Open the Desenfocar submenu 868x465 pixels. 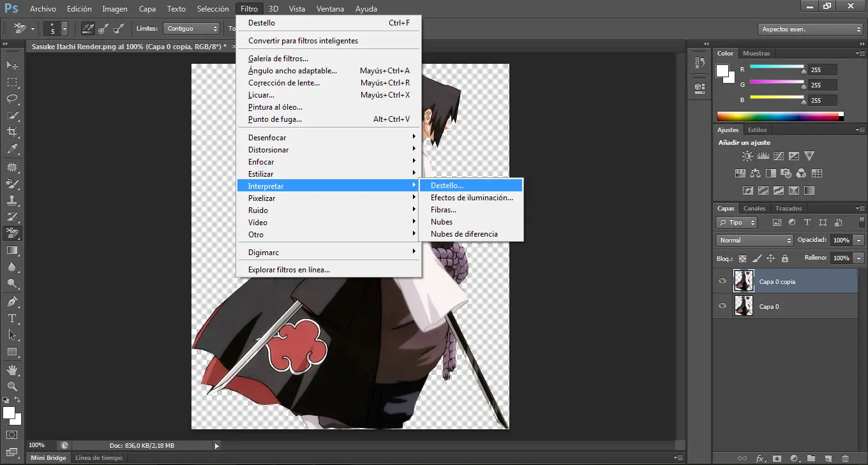329,138
